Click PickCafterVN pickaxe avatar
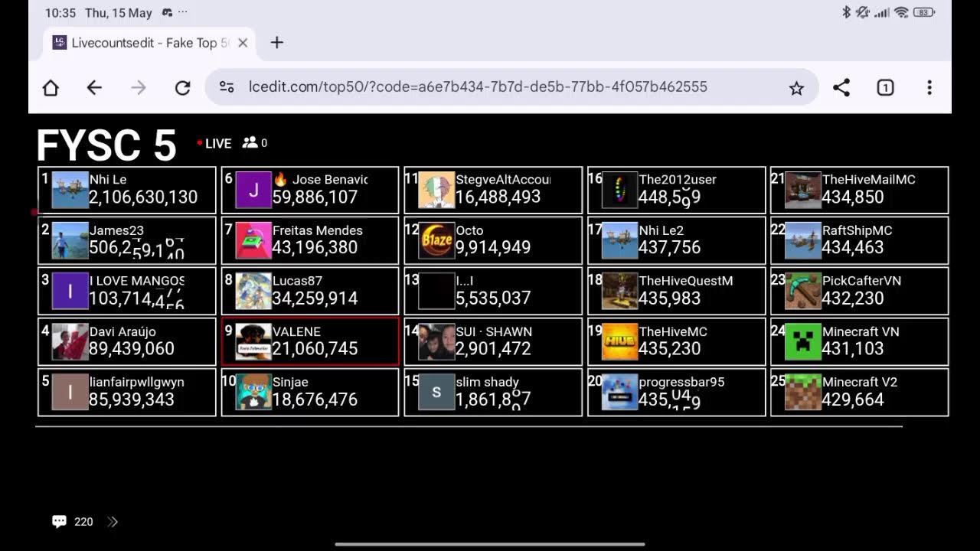The height and width of the screenshot is (551, 980). (x=803, y=292)
